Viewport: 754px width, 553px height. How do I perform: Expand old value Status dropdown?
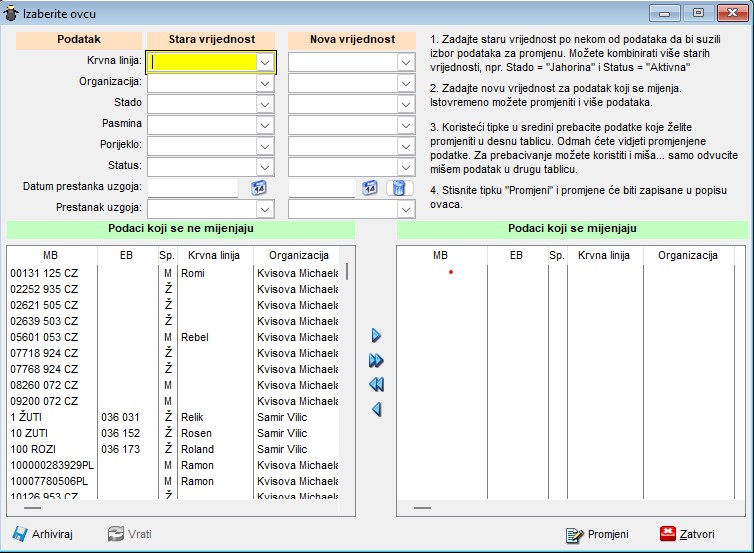click(x=265, y=167)
